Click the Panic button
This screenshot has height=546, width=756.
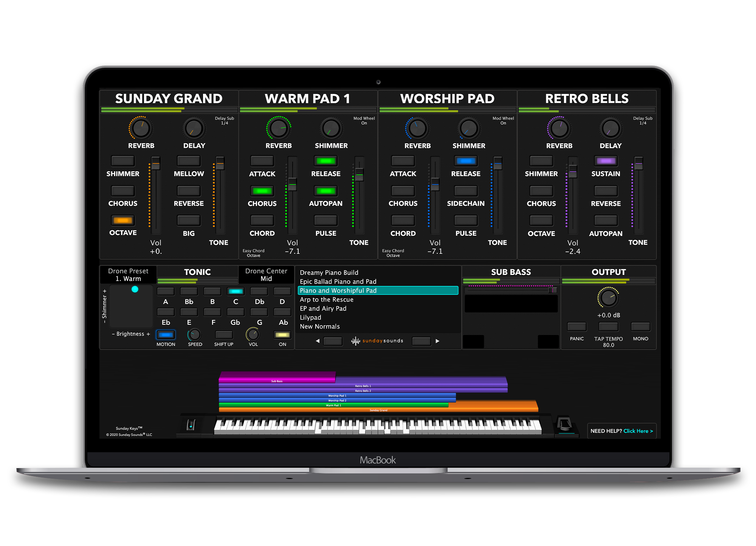point(577,327)
